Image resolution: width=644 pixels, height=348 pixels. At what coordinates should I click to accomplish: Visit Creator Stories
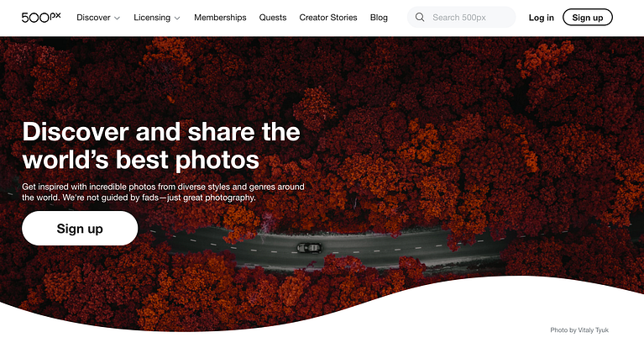tap(328, 18)
